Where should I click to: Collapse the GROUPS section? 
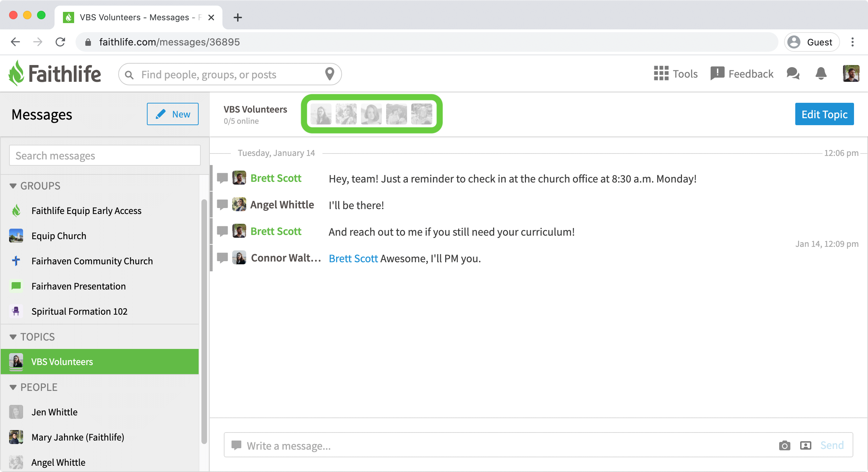[13, 186]
